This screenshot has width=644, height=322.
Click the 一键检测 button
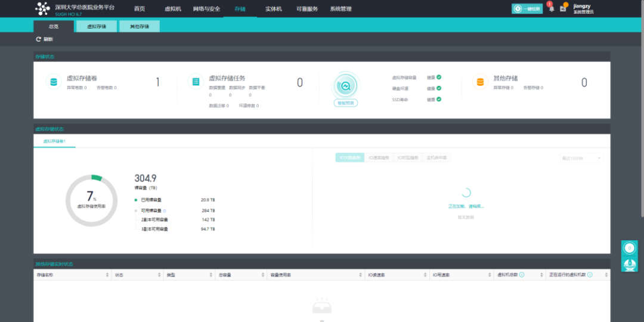(527, 8)
